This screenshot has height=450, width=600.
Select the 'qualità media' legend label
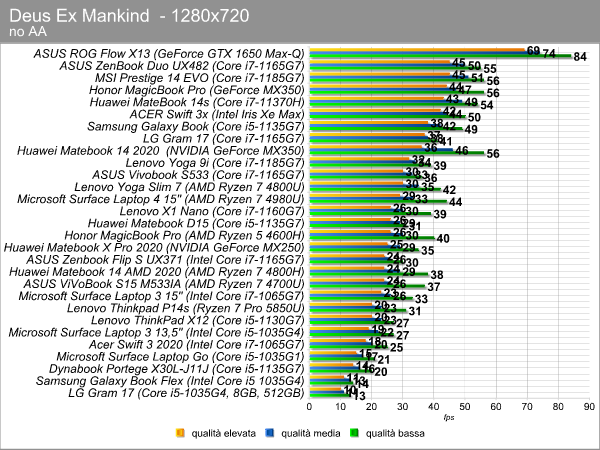click(x=311, y=433)
